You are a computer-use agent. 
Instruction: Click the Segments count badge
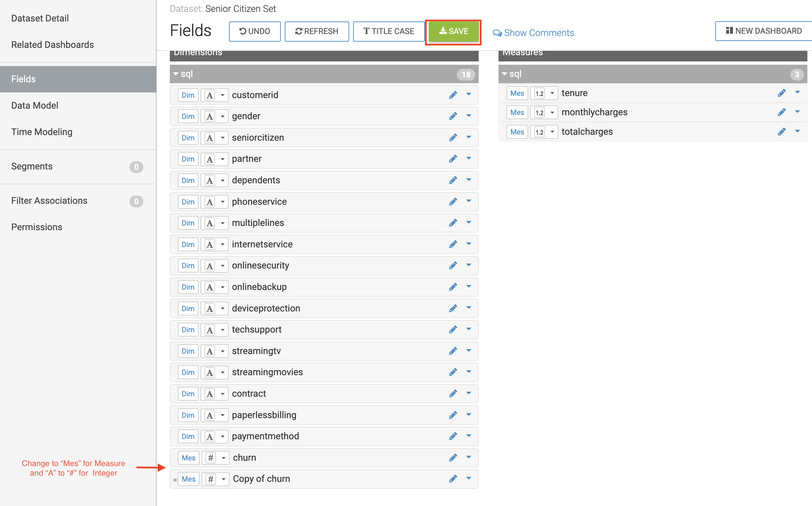[136, 167]
